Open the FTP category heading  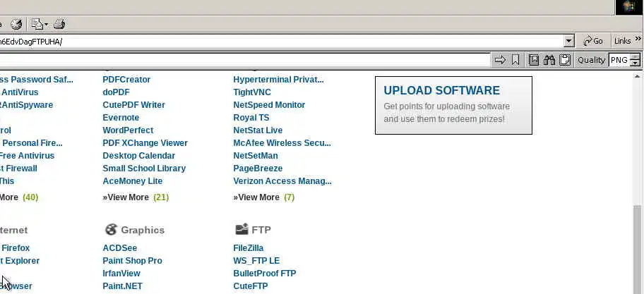(x=261, y=230)
